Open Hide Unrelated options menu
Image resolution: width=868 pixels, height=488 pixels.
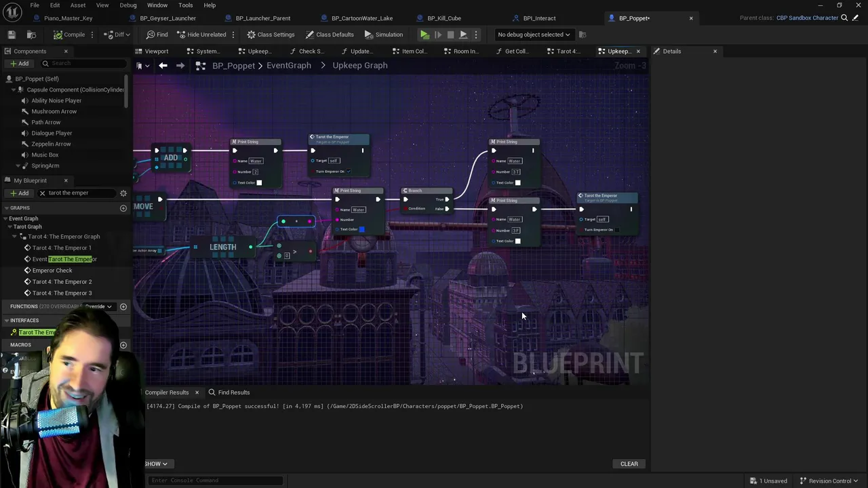coord(233,35)
